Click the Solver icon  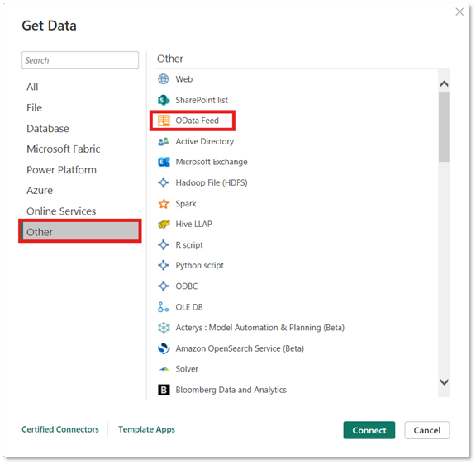point(164,369)
